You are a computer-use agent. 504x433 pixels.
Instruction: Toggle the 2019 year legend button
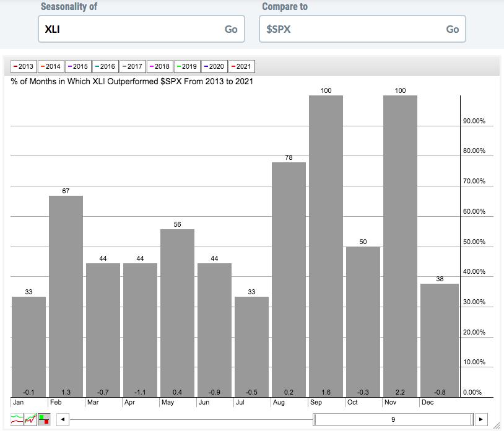click(186, 66)
